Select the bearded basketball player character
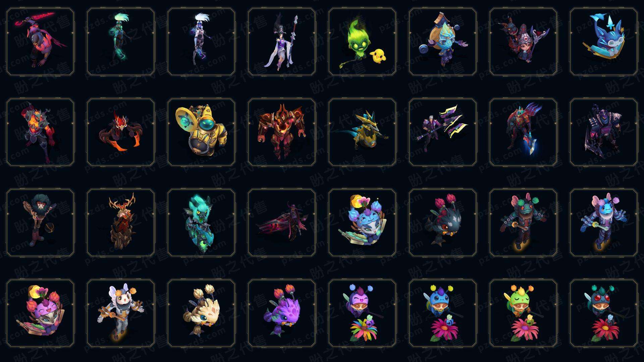 (40, 223)
